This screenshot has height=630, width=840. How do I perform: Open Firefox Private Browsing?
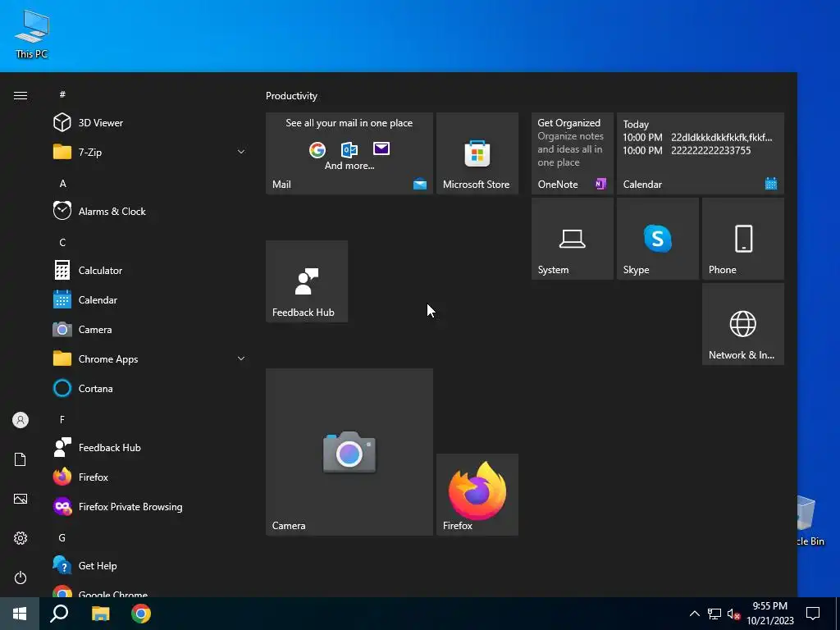click(149, 507)
